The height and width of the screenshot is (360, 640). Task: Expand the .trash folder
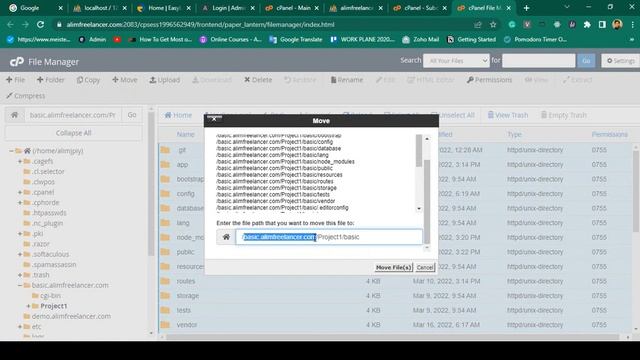point(20,275)
